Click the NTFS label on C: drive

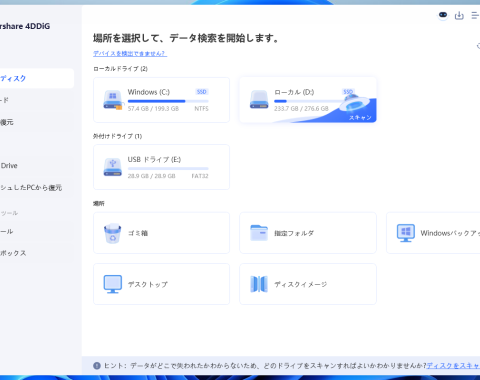tap(201, 109)
